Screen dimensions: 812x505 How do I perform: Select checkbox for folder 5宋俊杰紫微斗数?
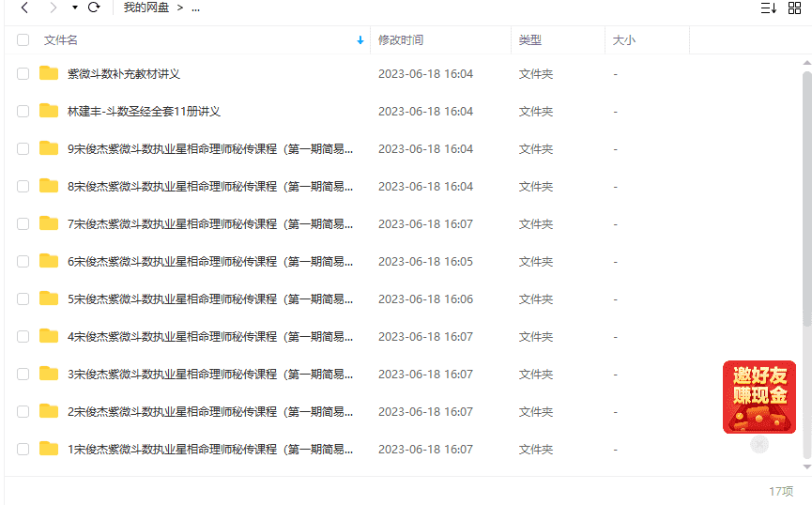click(23, 299)
